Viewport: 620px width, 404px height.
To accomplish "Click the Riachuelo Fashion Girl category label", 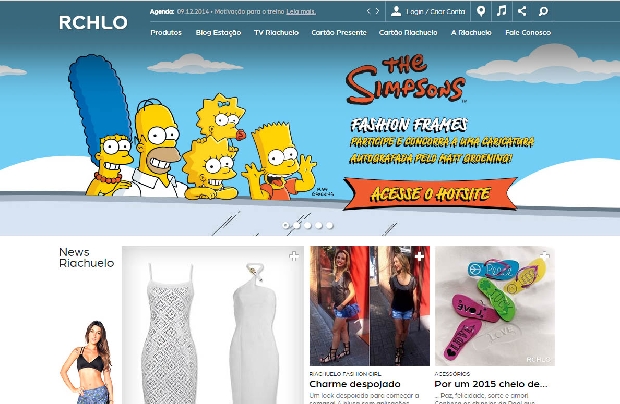I will coord(345,374).
